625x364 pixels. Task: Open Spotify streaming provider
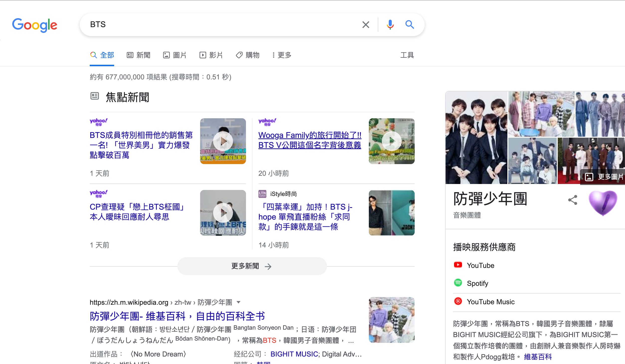click(x=477, y=283)
